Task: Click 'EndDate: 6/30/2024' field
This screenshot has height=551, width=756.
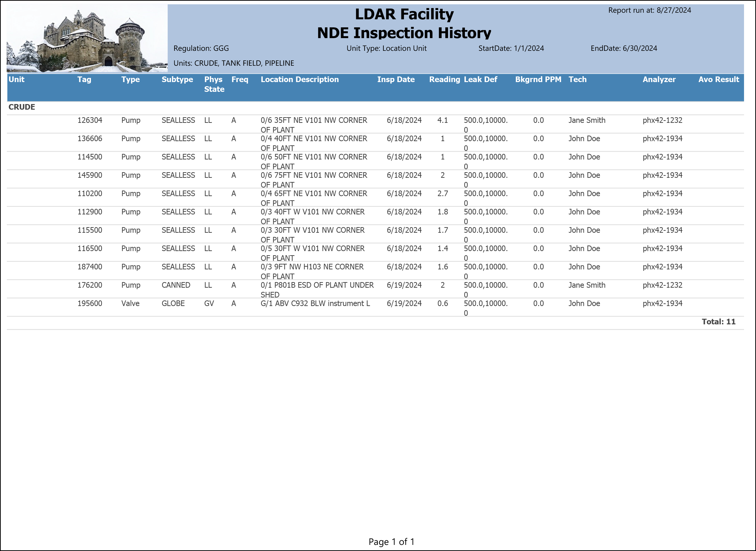Action: point(624,48)
